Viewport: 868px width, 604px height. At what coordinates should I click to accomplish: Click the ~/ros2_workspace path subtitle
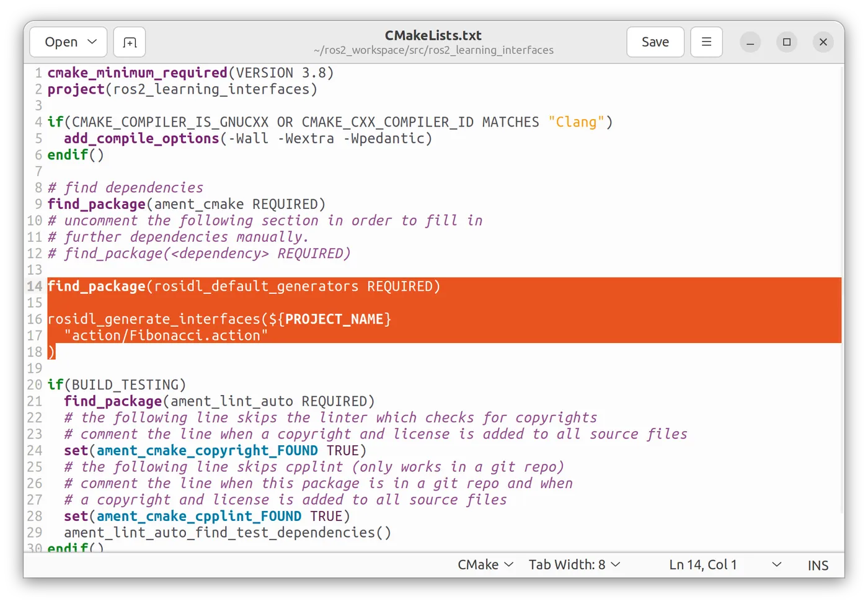coord(433,50)
